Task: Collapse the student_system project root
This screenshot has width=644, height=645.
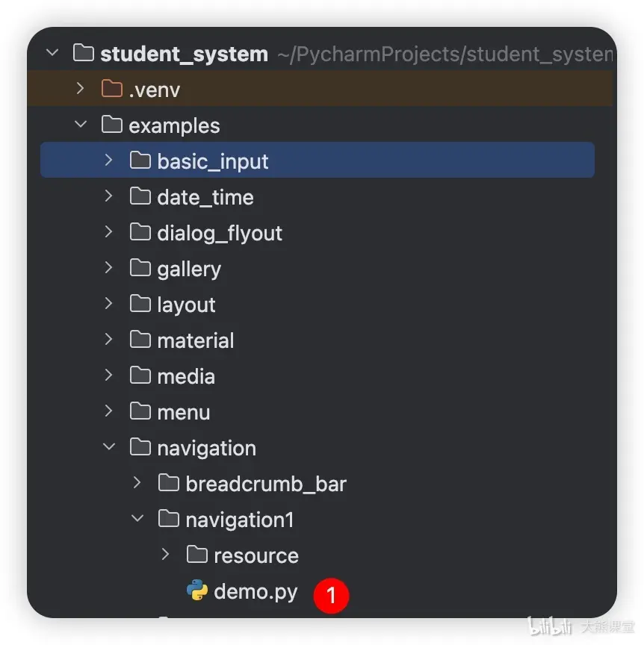Action: 52,52
